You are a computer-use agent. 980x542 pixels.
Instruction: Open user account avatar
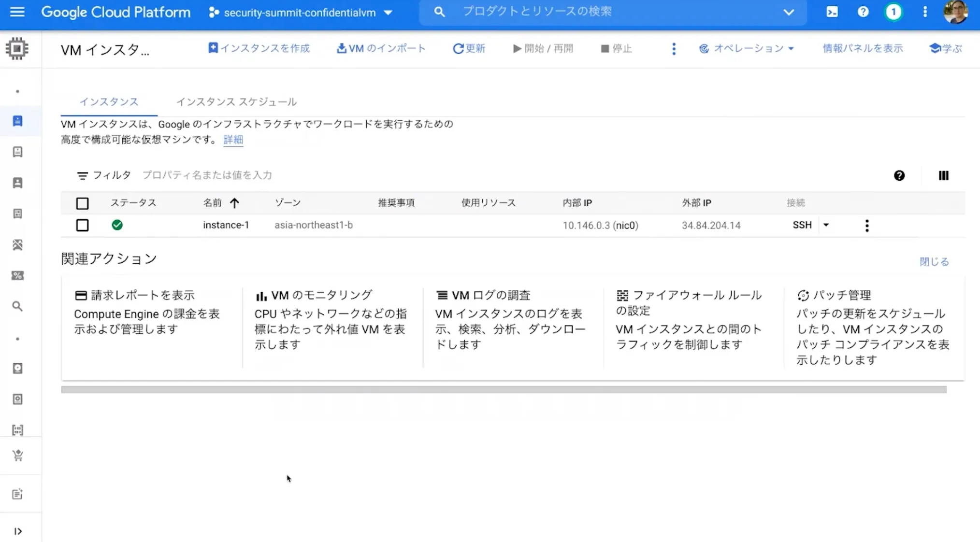click(955, 12)
